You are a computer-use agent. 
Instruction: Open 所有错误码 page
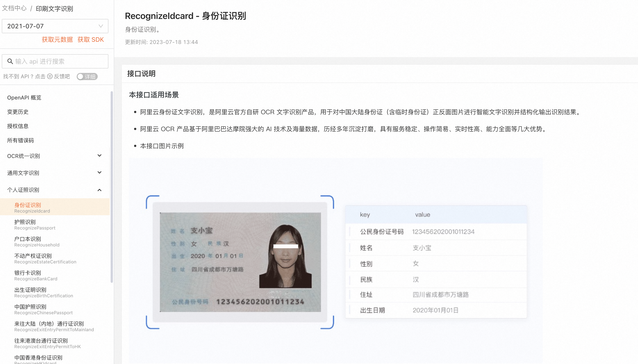(x=21, y=140)
